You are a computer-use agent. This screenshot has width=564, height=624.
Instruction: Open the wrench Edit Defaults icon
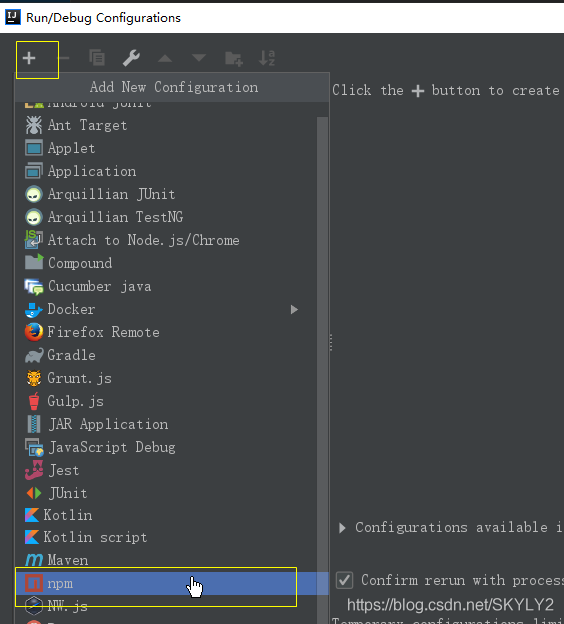pos(131,58)
